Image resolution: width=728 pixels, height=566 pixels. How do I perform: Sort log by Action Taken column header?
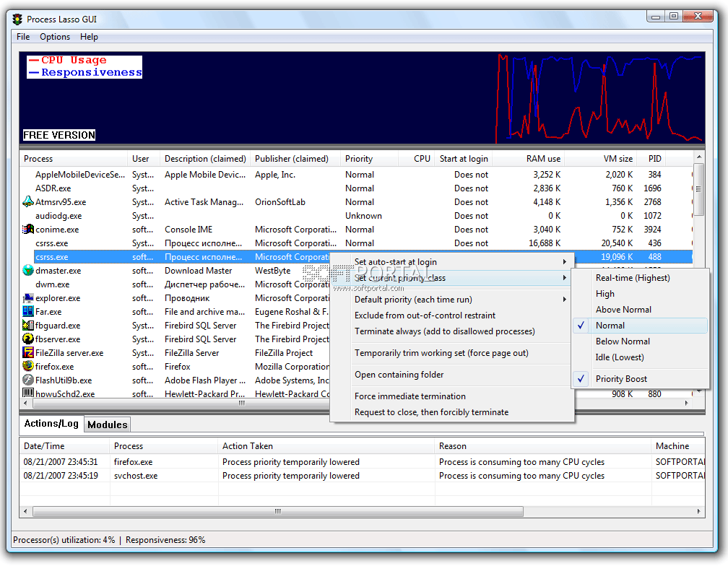(326, 446)
